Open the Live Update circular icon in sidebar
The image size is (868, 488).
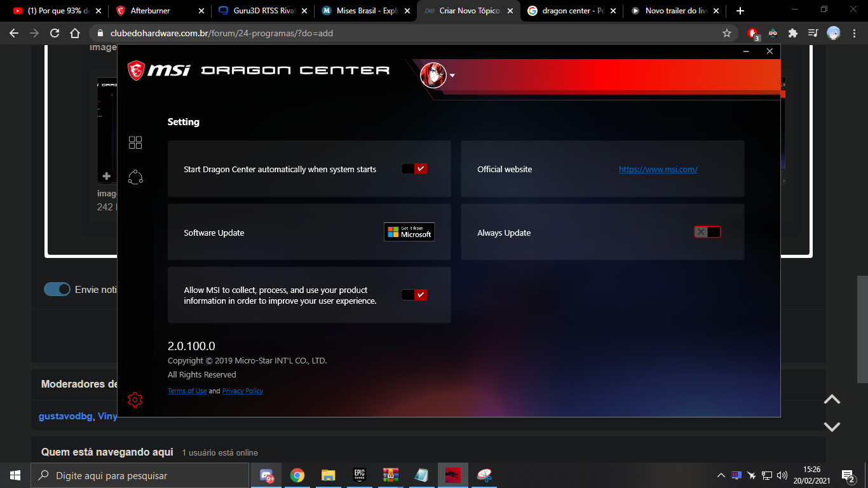pyautogui.click(x=135, y=177)
